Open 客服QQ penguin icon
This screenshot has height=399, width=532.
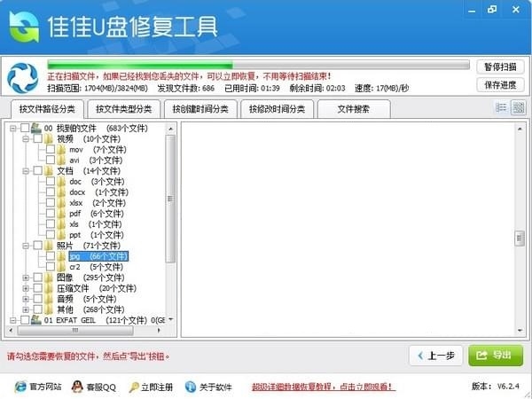(x=77, y=387)
